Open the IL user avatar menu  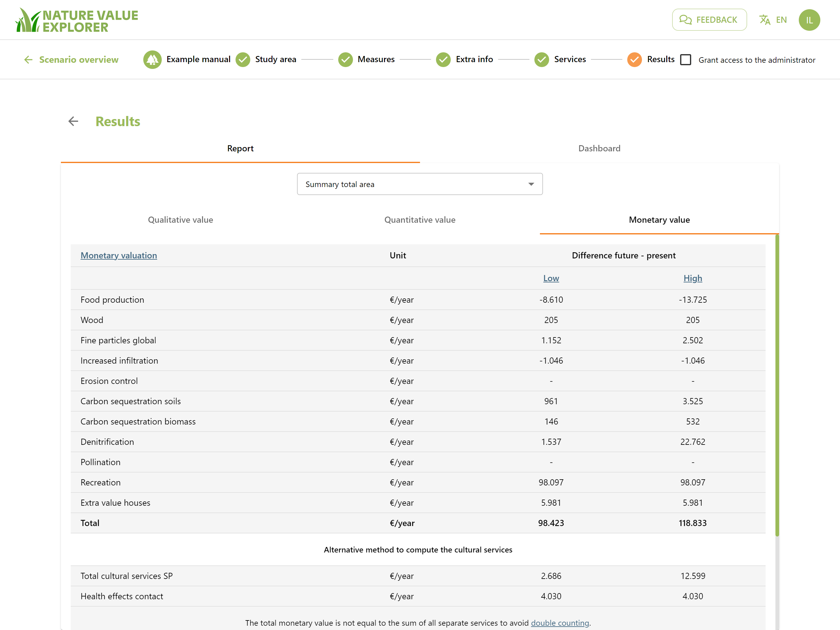[x=809, y=20]
